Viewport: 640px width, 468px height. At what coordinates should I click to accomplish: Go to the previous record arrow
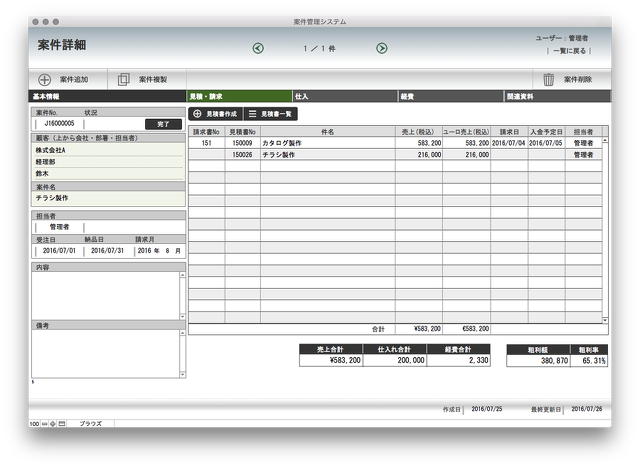(258, 48)
